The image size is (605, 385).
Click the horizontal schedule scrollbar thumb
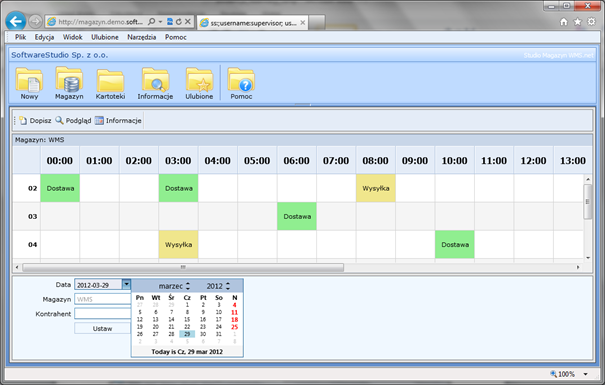tap(183, 267)
